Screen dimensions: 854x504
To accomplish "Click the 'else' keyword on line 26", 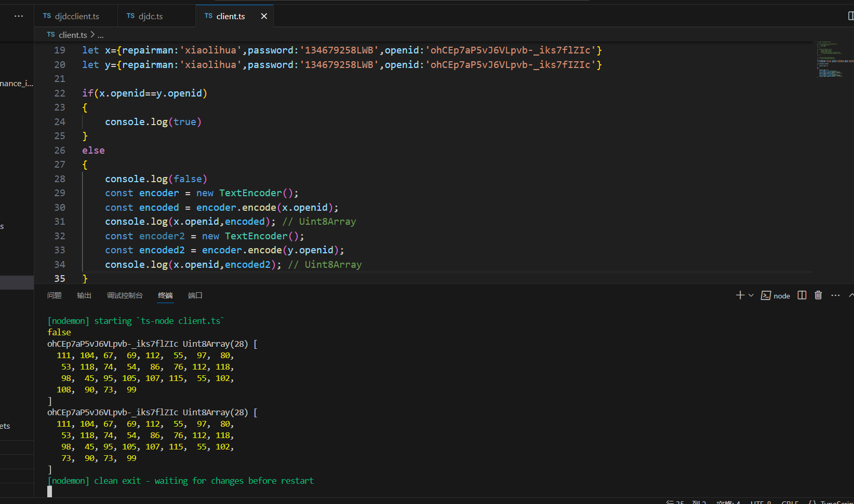I will [94, 151].
